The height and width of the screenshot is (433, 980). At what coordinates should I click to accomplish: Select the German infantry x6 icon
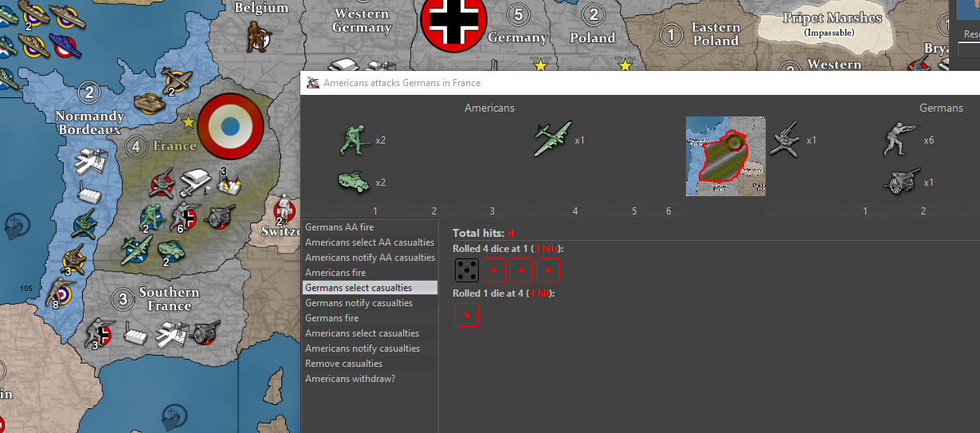pyautogui.click(x=900, y=139)
